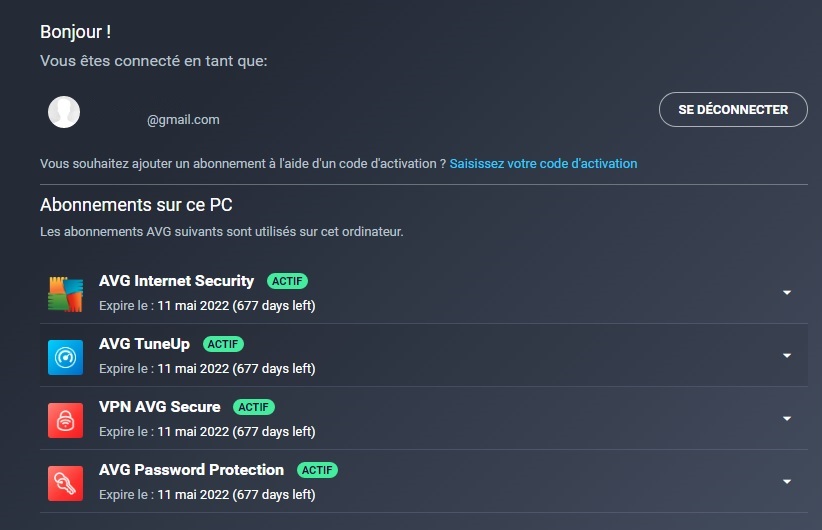Click the AVG Password Protection key icon
This screenshot has height=530, width=822.
point(66,483)
